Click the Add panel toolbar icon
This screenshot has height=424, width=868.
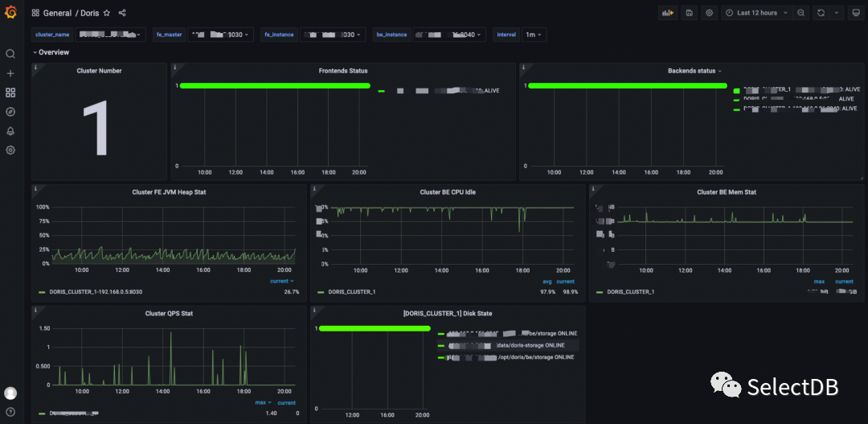(x=668, y=13)
